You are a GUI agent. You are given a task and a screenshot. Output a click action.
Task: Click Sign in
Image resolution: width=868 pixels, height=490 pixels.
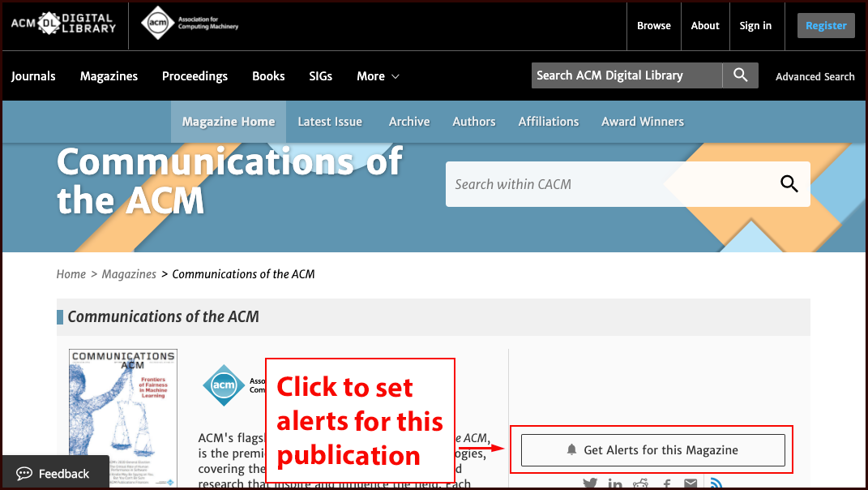click(755, 25)
